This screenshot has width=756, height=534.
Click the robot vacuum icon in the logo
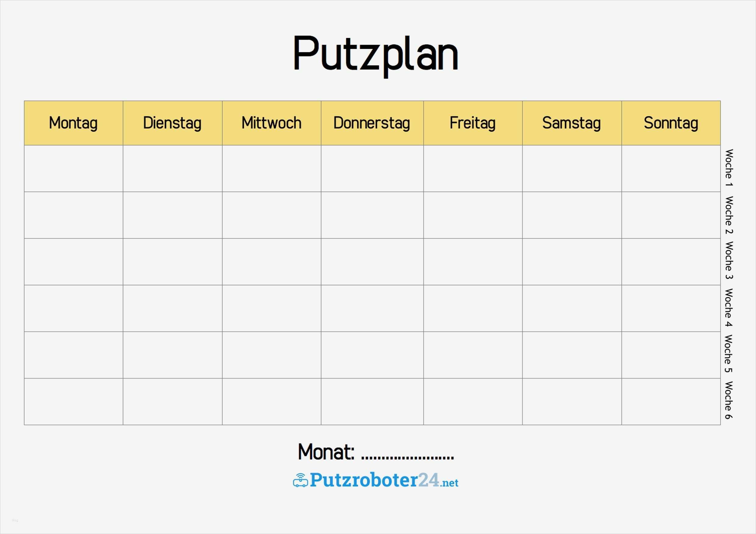[x=300, y=480]
